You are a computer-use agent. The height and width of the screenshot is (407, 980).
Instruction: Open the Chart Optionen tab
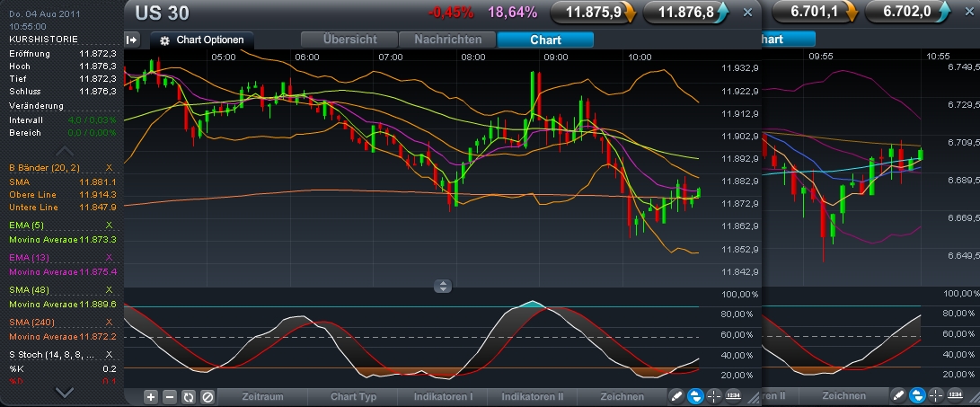(202, 40)
